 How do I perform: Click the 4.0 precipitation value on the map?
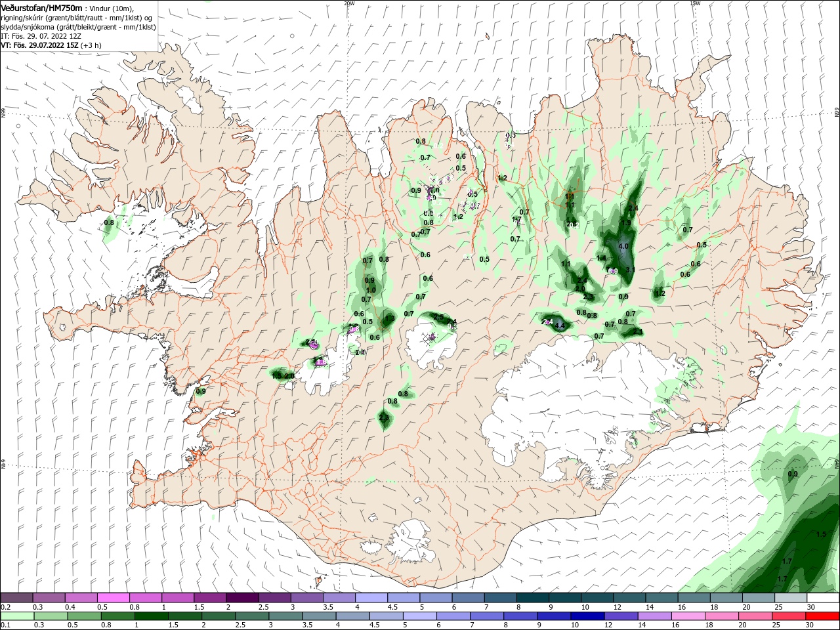(x=623, y=247)
